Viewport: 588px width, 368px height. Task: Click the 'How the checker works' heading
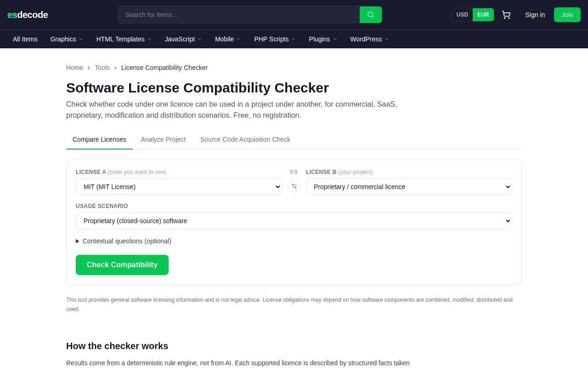coord(117,346)
